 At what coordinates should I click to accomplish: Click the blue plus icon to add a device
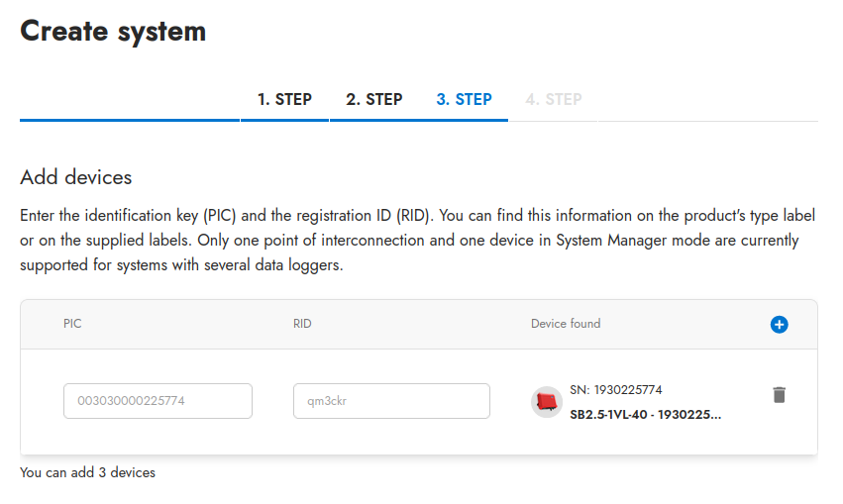tap(779, 324)
